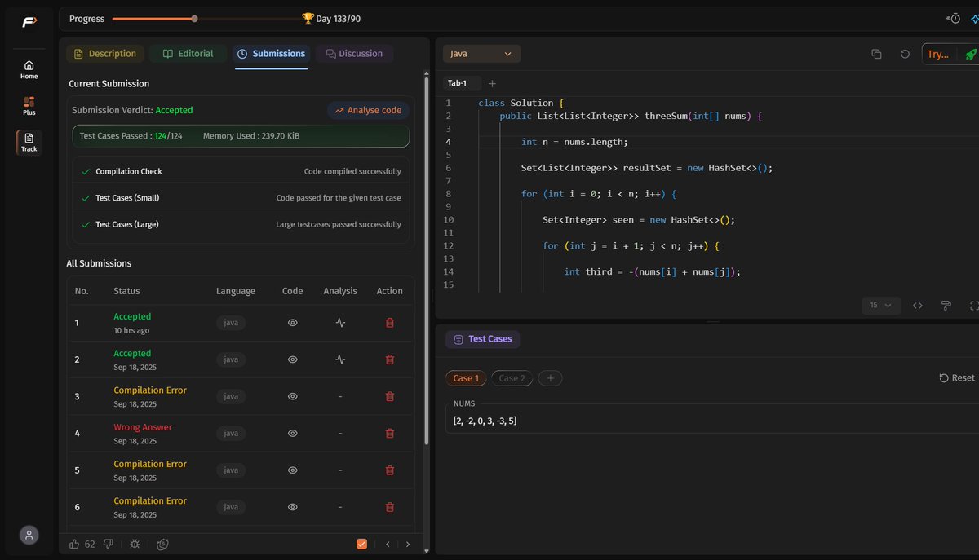Select test case tab Case 2

(x=512, y=378)
